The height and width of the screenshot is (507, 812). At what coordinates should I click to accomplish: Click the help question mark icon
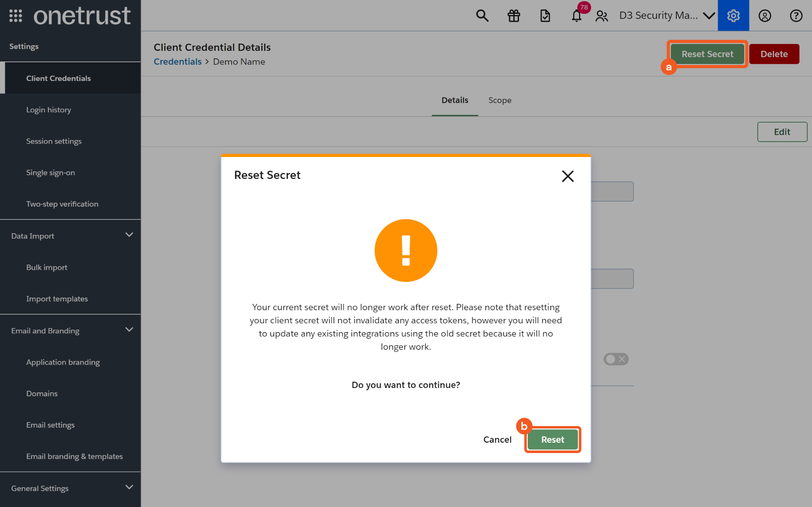796,16
